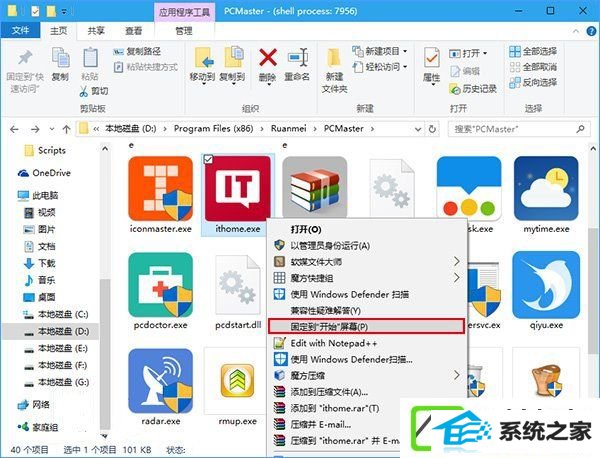Click the Up one level arrow

(67, 129)
